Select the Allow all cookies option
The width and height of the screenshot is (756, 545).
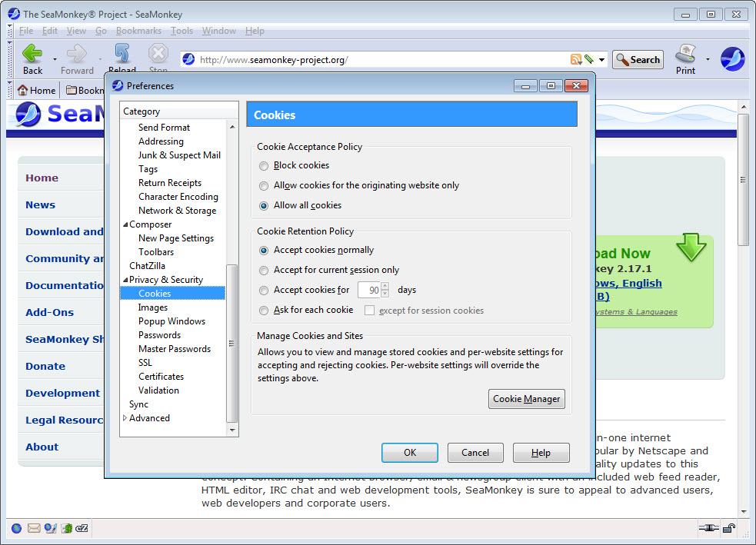(264, 206)
